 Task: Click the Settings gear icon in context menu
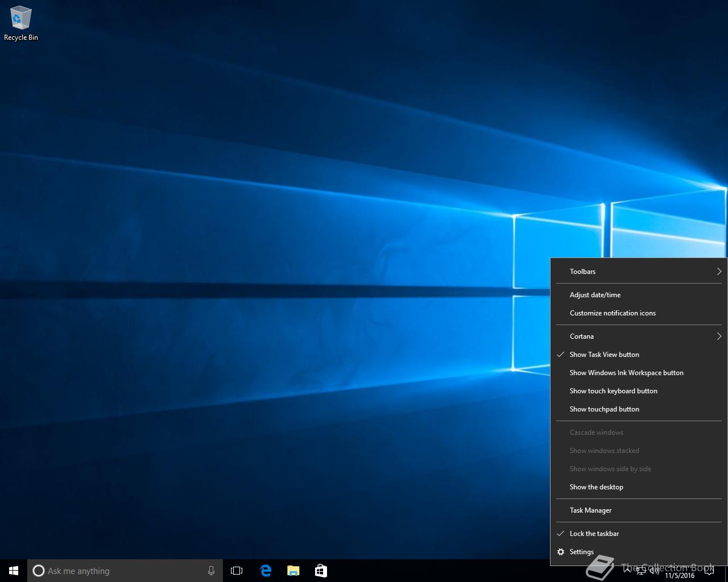pyautogui.click(x=561, y=552)
